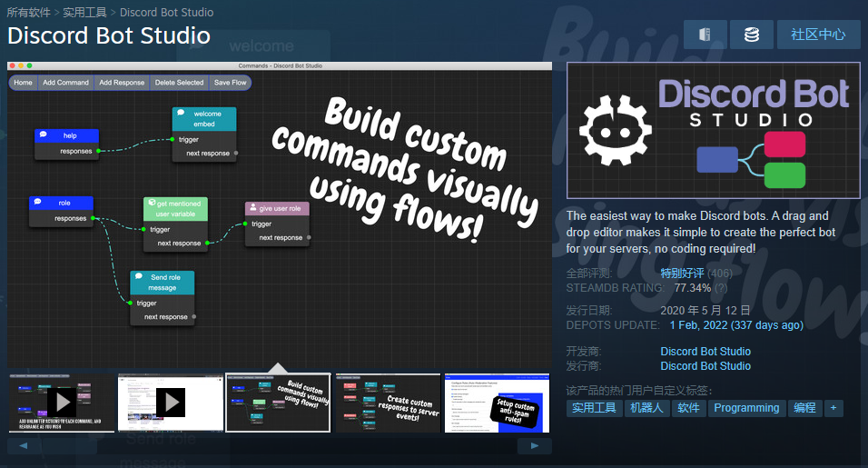The image size is (868, 468).
Task: Select the role command node
Action: [x=61, y=211]
